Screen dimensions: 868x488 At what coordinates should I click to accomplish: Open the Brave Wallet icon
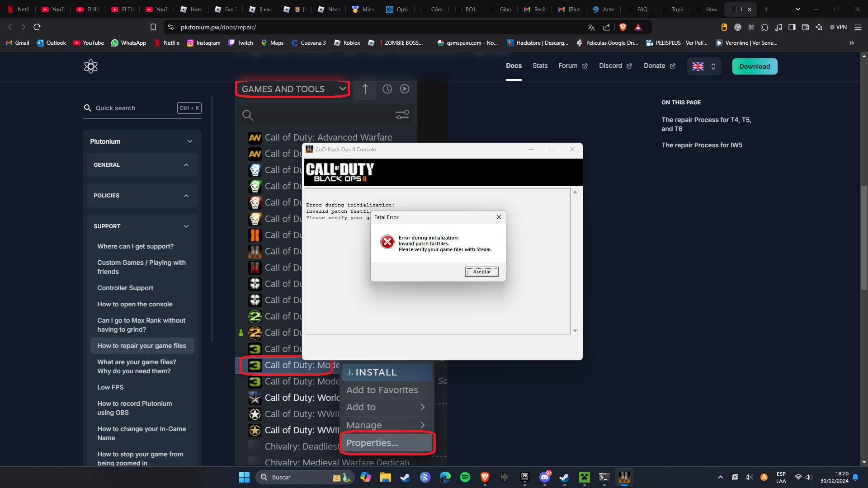(805, 27)
